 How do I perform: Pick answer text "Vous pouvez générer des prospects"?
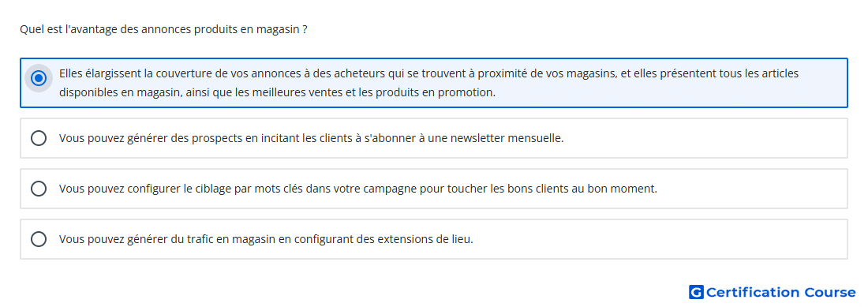(x=311, y=138)
